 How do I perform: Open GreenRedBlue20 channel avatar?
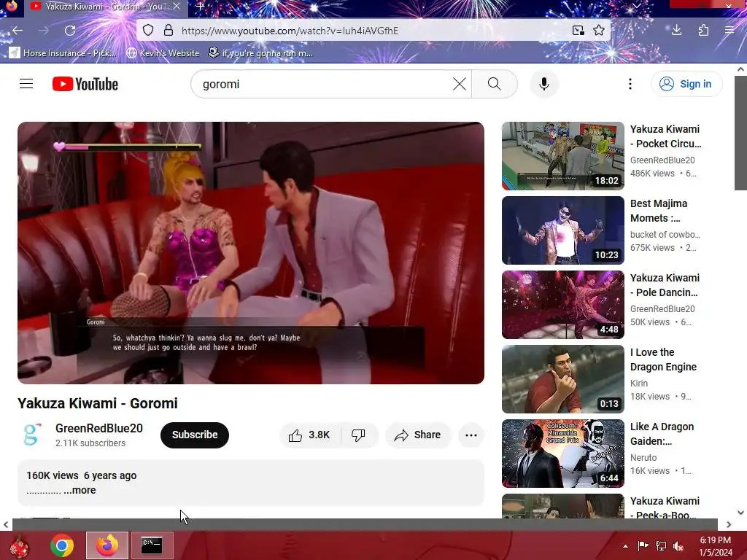coord(32,435)
